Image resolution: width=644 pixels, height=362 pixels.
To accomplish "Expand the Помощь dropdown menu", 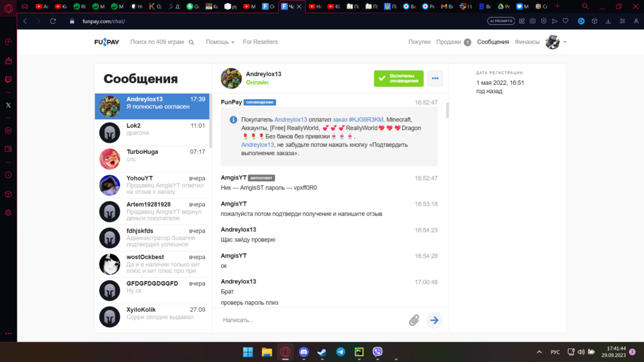I will 220,42.
